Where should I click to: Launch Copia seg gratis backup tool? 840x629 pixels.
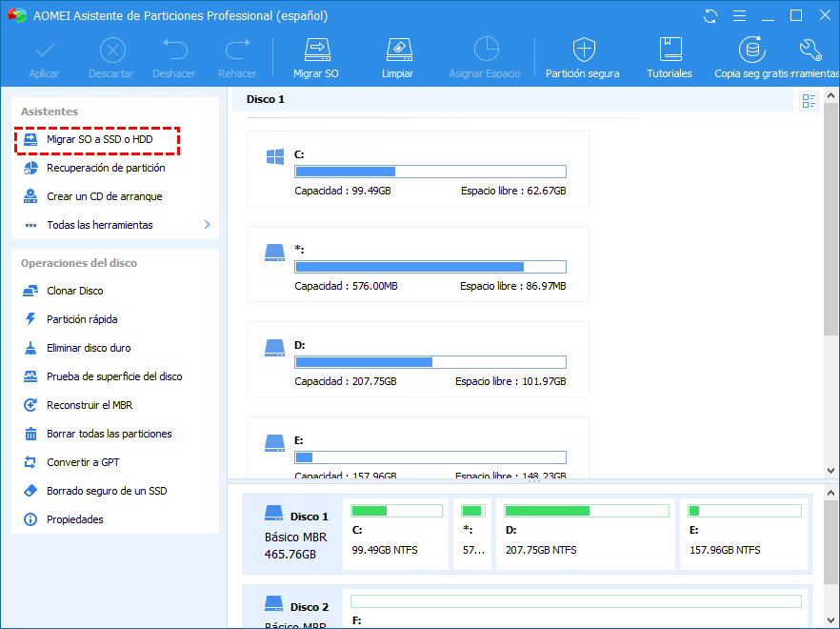point(751,58)
